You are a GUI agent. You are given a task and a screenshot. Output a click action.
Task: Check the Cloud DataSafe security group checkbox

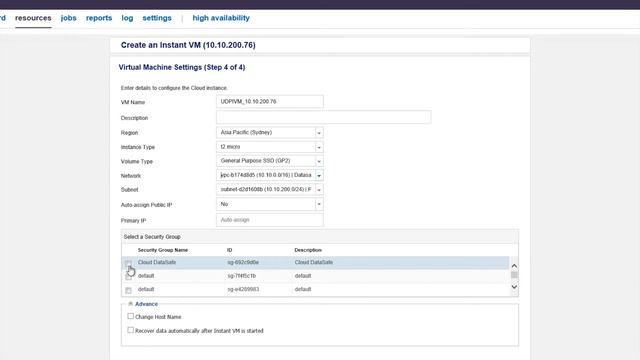[x=129, y=263]
